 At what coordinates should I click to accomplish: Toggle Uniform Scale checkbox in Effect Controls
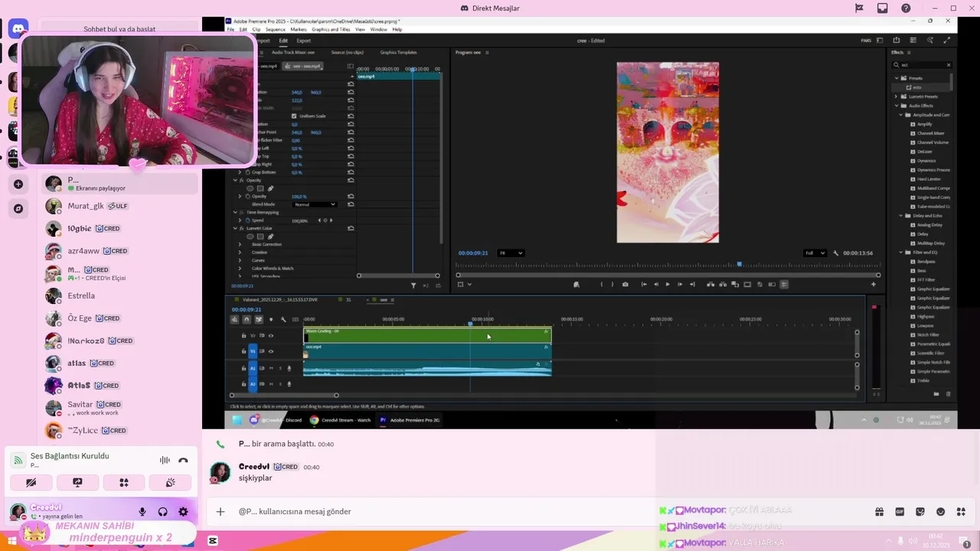click(294, 116)
